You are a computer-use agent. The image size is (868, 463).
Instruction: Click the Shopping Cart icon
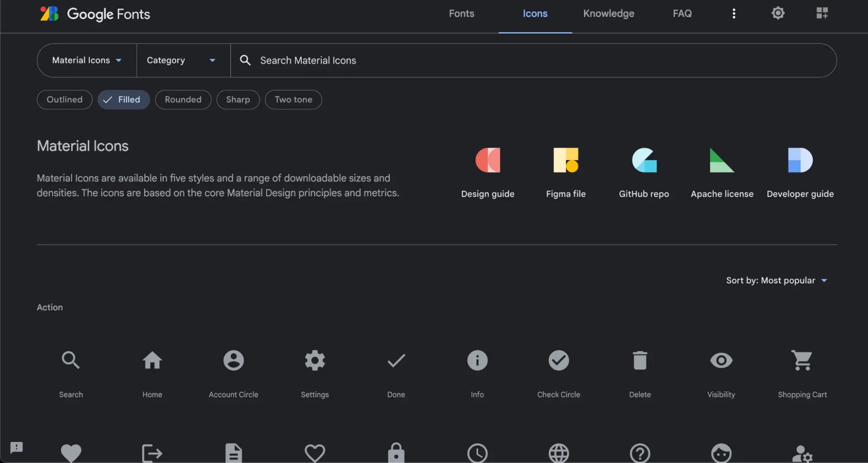click(x=802, y=360)
